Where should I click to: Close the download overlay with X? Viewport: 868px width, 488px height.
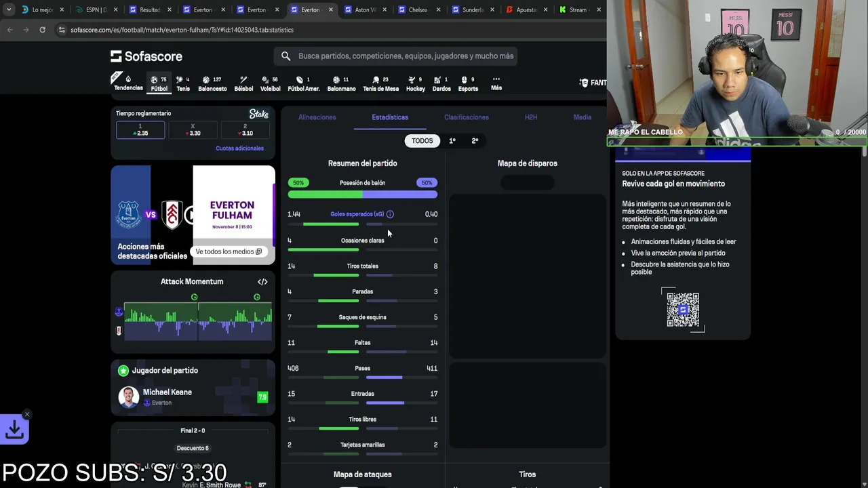coord(27,414)
